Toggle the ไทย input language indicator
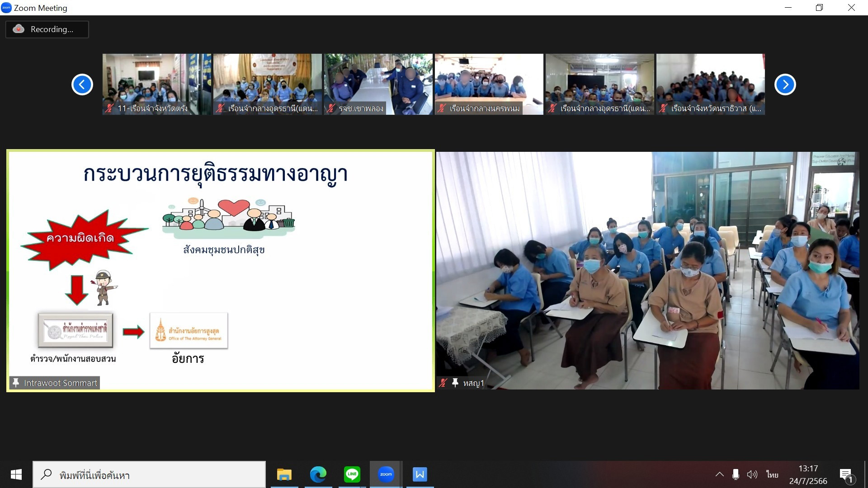 (772, 474)
